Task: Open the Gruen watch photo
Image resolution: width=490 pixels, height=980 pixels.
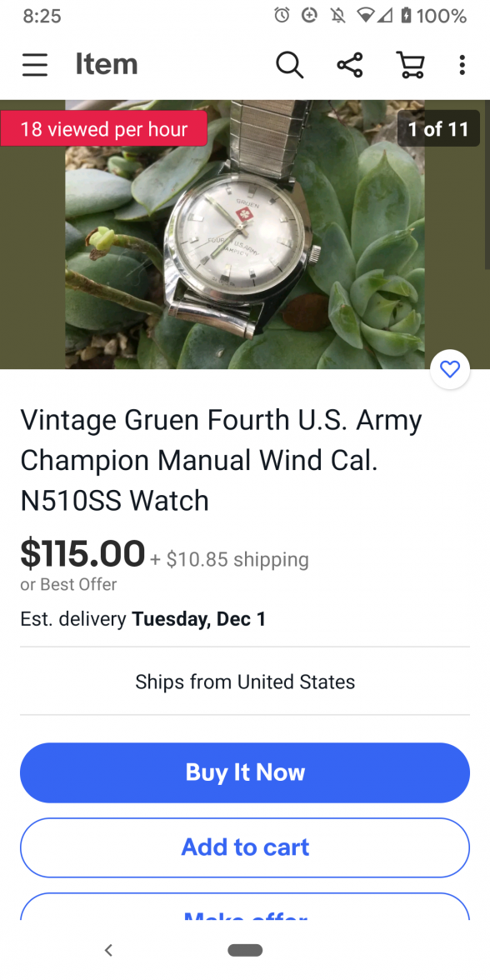Action: (245, 234)
